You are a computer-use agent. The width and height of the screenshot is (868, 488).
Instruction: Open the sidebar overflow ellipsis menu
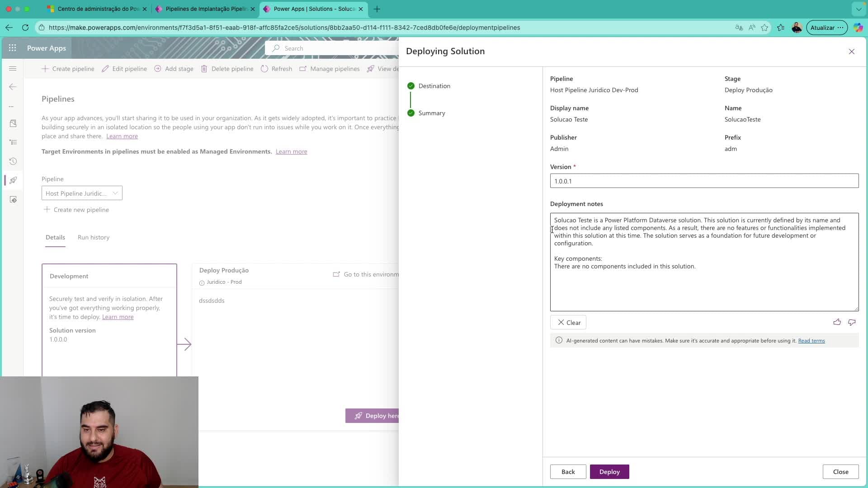click(13, 107)
